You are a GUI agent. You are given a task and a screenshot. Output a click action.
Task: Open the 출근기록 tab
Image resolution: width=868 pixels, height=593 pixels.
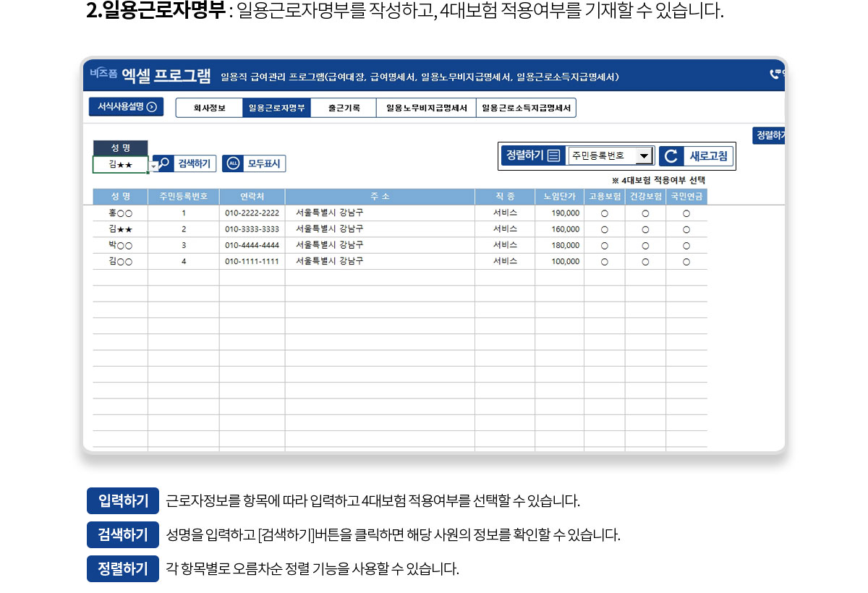pos(344,108)
